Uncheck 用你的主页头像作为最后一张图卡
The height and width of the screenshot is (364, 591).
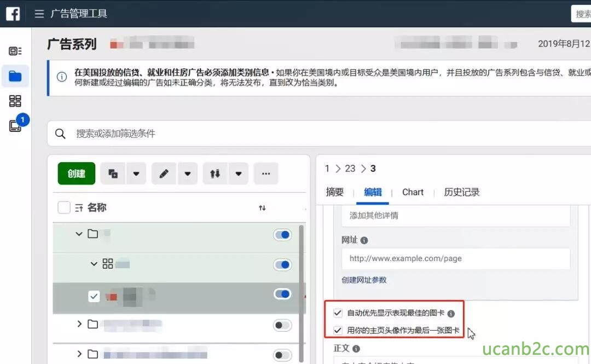[338, 331]
